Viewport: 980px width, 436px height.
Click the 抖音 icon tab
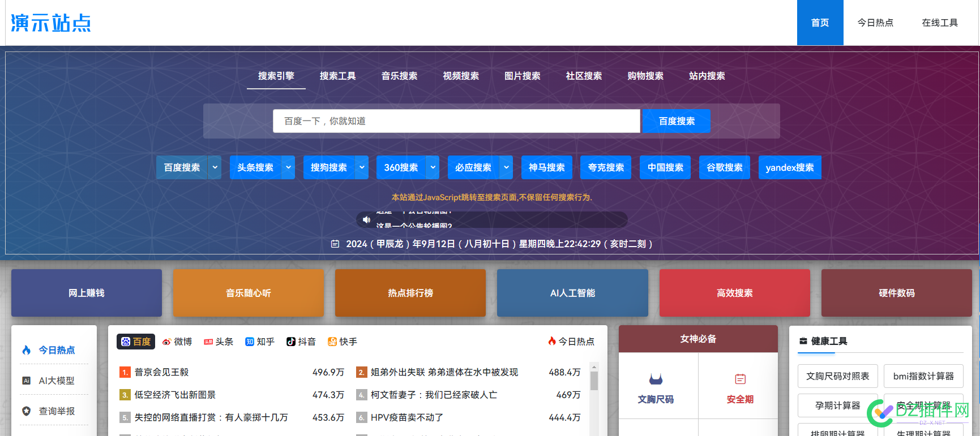pos(301,342)
